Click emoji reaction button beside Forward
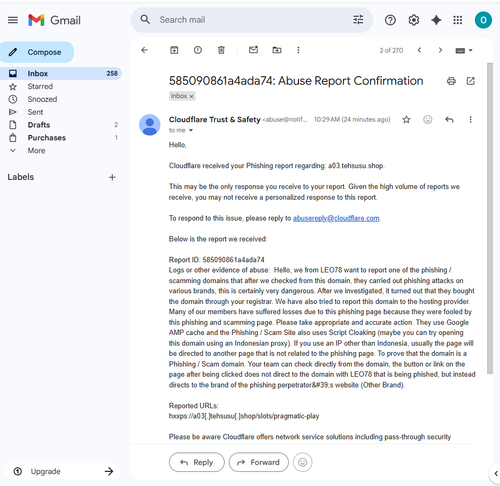 pos(302,462)
